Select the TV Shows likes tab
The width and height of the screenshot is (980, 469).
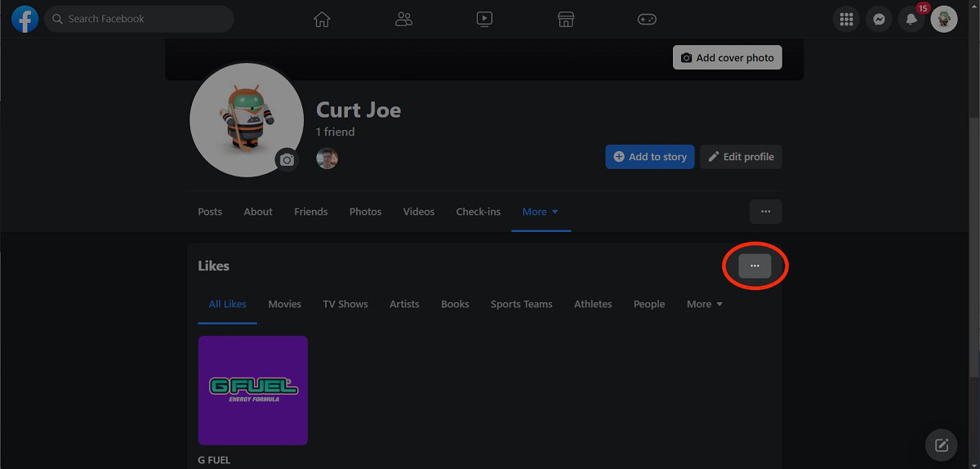pyautogui.click(x=345, y=304)
